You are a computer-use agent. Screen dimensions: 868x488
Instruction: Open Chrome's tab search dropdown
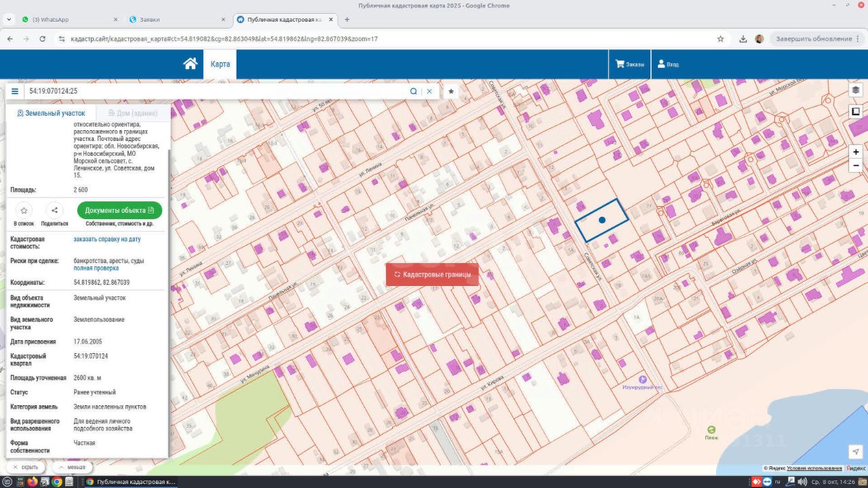pyautogui.click(x=9, y=20)
